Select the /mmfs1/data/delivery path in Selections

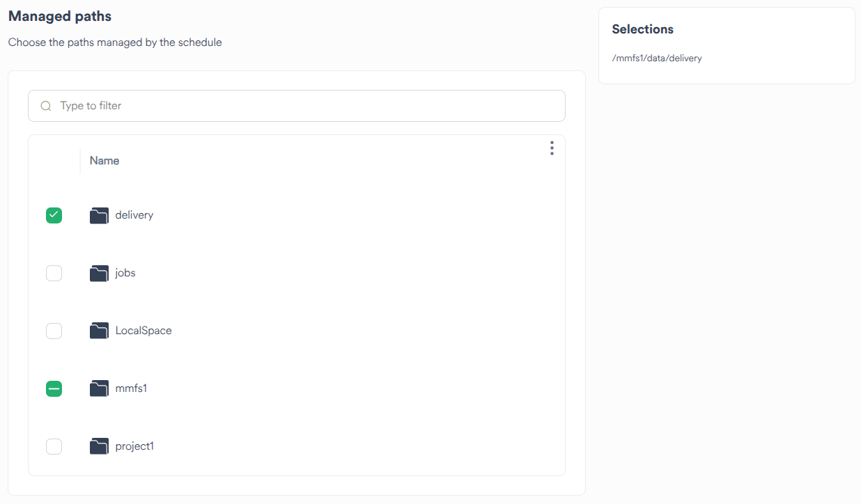(657, 58)
